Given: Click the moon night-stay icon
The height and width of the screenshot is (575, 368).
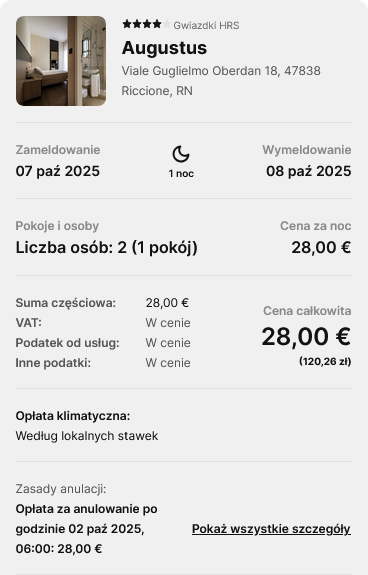Looking at the screenshot, I should coord(181,154).
